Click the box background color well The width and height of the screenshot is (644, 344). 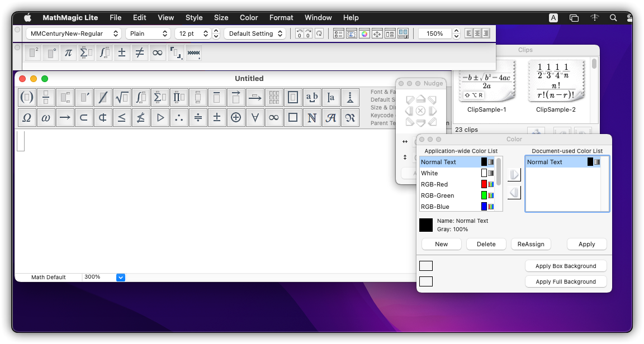(426, 266)
